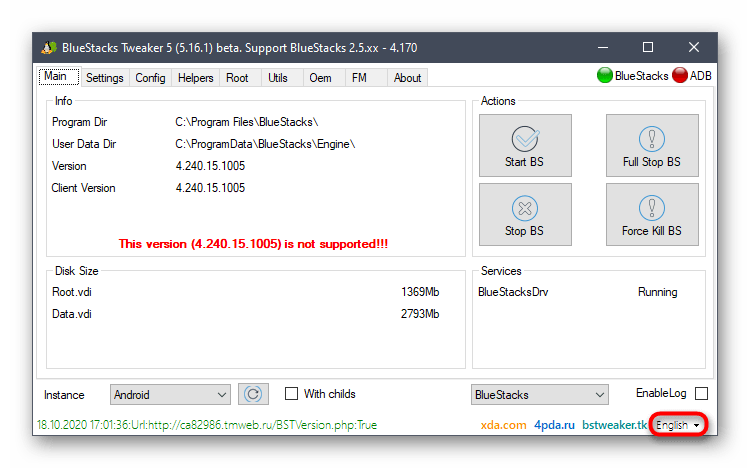Click the Full Stop BS button
The width and height of the screenshot is (750, 468).
tap(652, 145)
